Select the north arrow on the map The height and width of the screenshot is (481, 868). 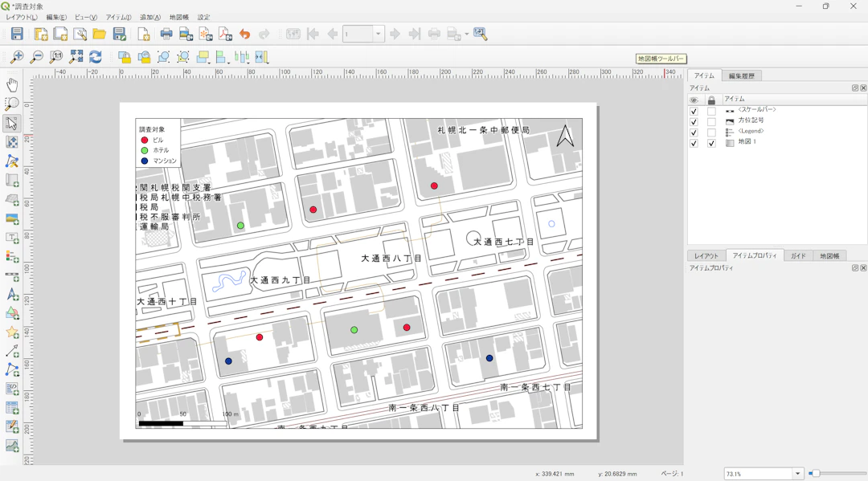(x=565, y=136)
